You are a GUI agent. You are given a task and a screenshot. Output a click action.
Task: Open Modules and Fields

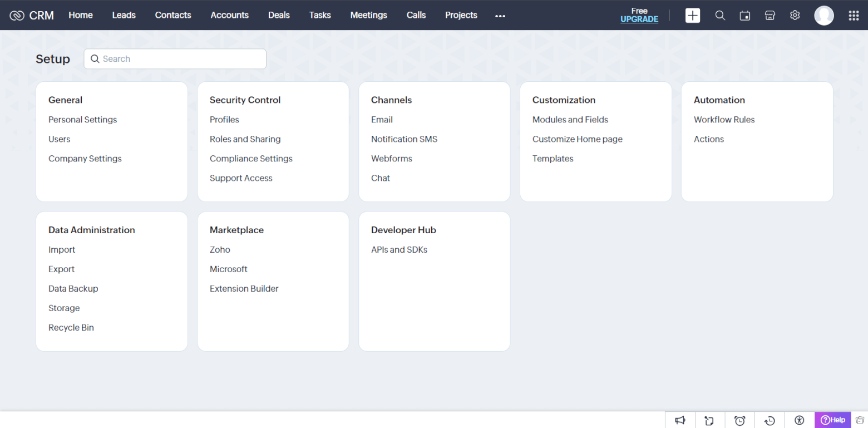pos(570,120)
